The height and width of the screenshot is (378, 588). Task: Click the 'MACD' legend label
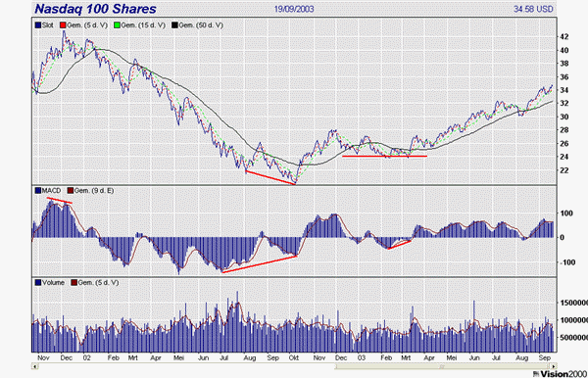click(x=51, y=191)
